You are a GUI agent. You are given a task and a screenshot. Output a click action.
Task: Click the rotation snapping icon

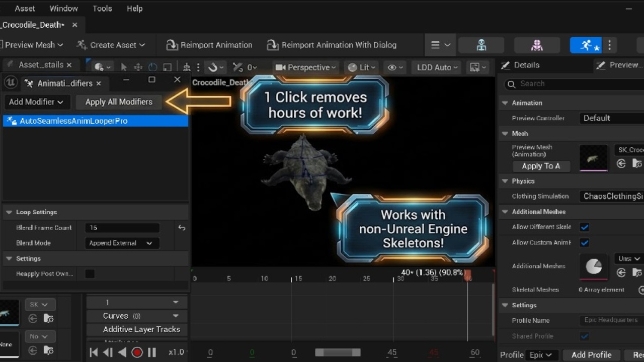point(238,67)
